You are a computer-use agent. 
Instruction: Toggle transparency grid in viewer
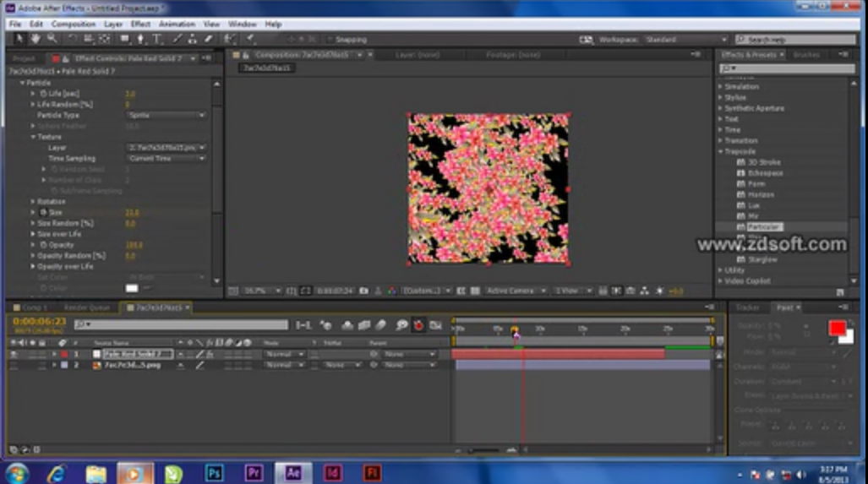tap(474, 291)
